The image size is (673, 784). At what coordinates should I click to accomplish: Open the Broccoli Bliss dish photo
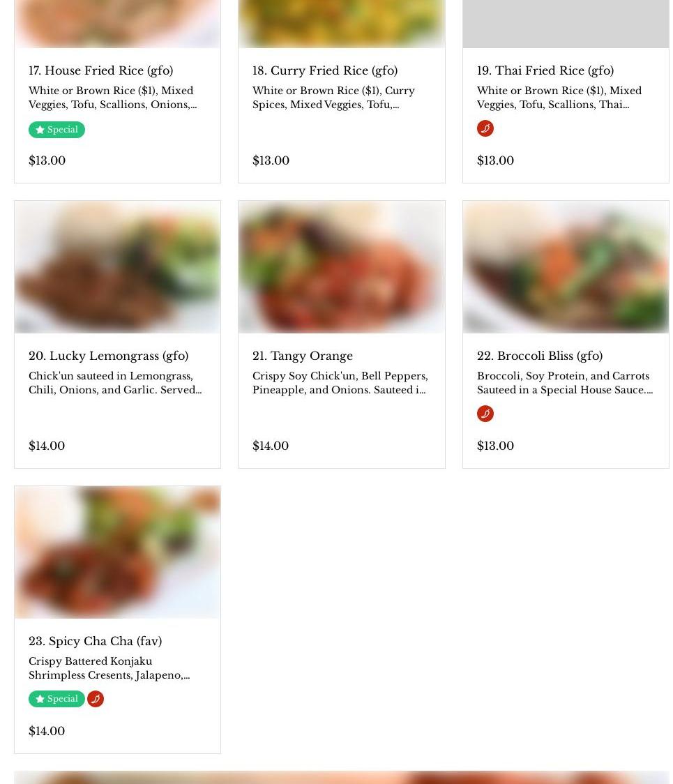(x=566, y=267)
